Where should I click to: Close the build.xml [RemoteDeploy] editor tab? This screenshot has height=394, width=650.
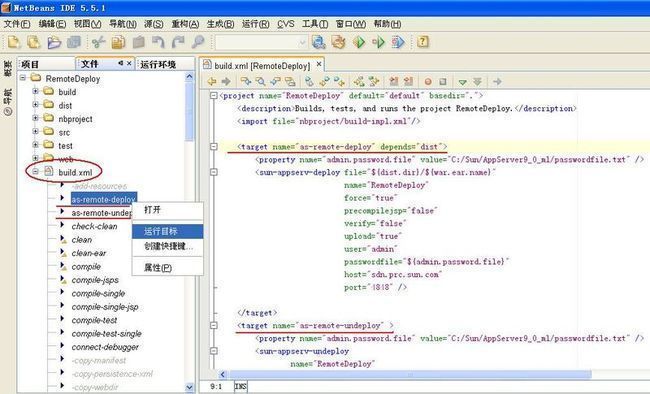[319, 64]
